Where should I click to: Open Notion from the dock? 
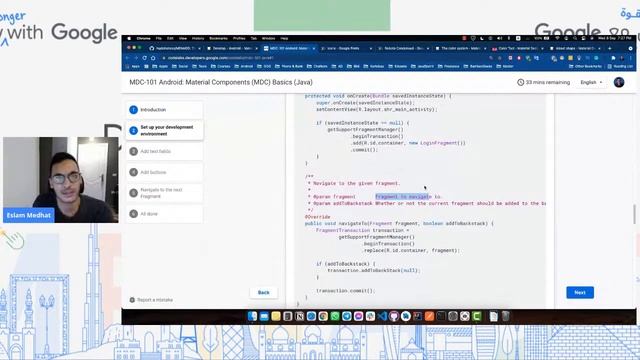pos(300,316)
